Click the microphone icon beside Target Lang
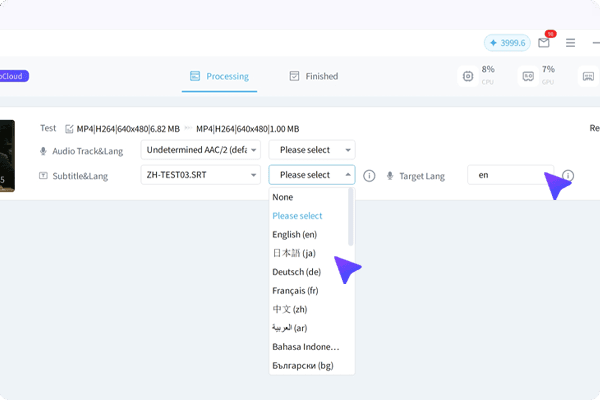This screenshot has height=400, width=600. click(390, 175)
